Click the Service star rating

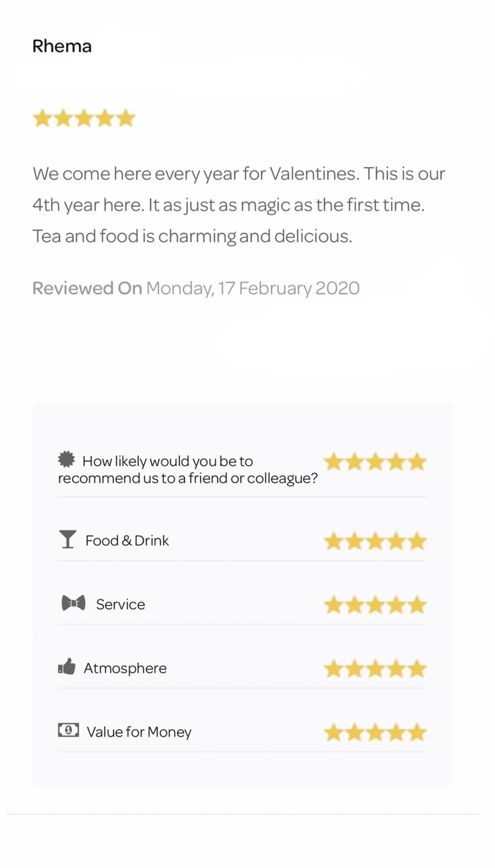pos(375,605)
